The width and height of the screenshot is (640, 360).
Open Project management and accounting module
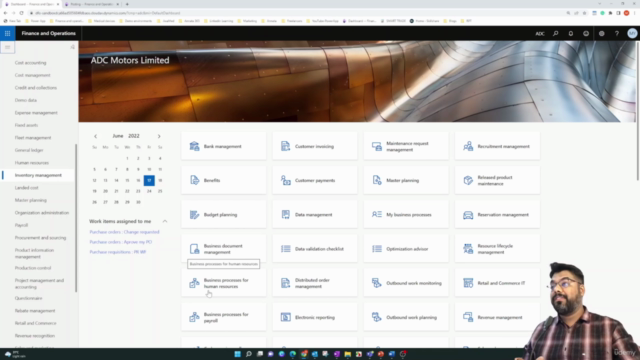point(40,284)
